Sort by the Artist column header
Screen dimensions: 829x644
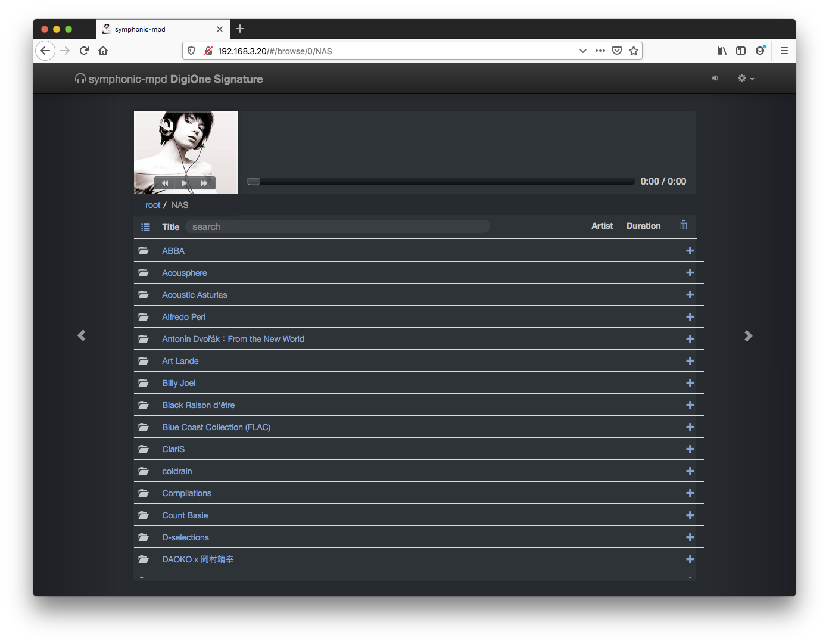(602, 226)
